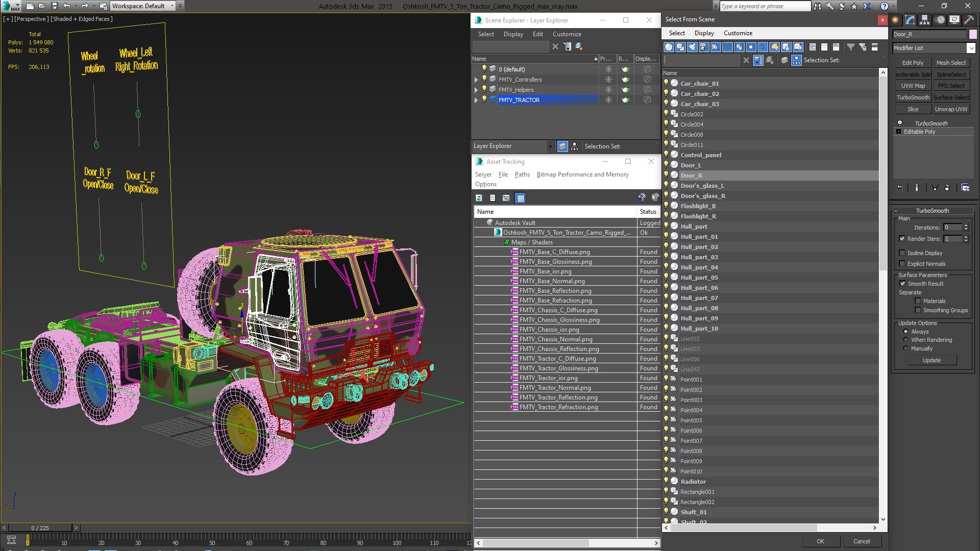Toggle Smooth Result checkbox
This screenshot has width=980, height=551.
pyautogui.click(x=902, y=284)
